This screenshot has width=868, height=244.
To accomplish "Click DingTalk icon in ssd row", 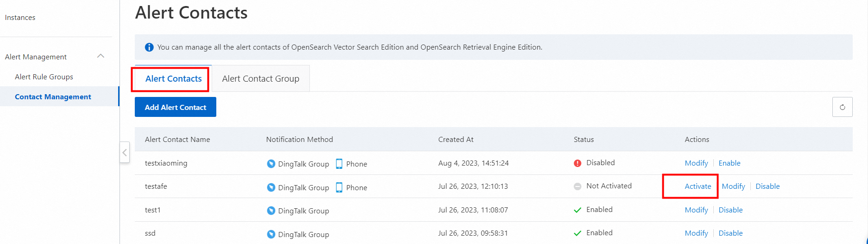I will point(271,234).
